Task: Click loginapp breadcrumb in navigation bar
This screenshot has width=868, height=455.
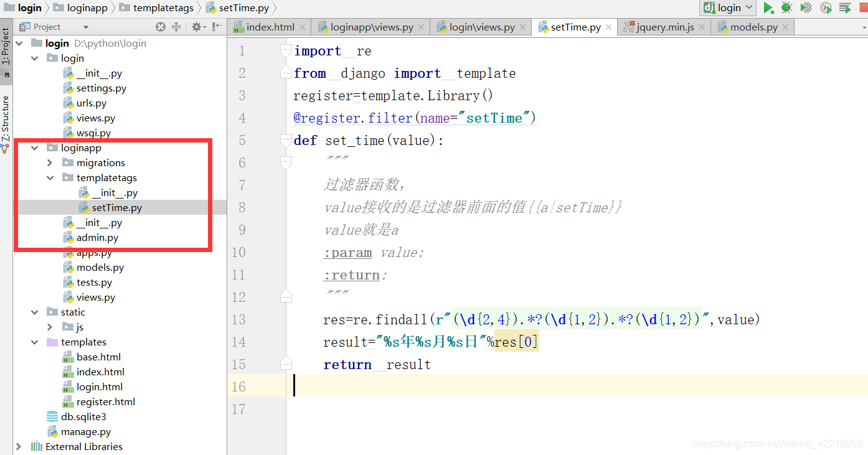Action: [80, 8]
